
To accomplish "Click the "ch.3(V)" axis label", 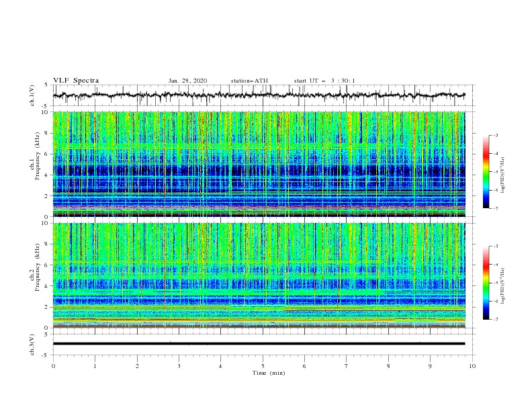I will (32, 345).
